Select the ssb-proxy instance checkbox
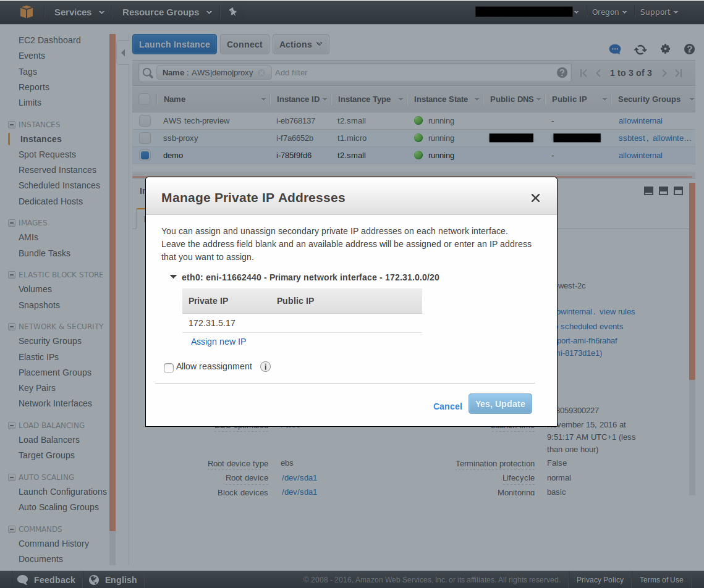704x588 pixels. (x=145, y=138)
